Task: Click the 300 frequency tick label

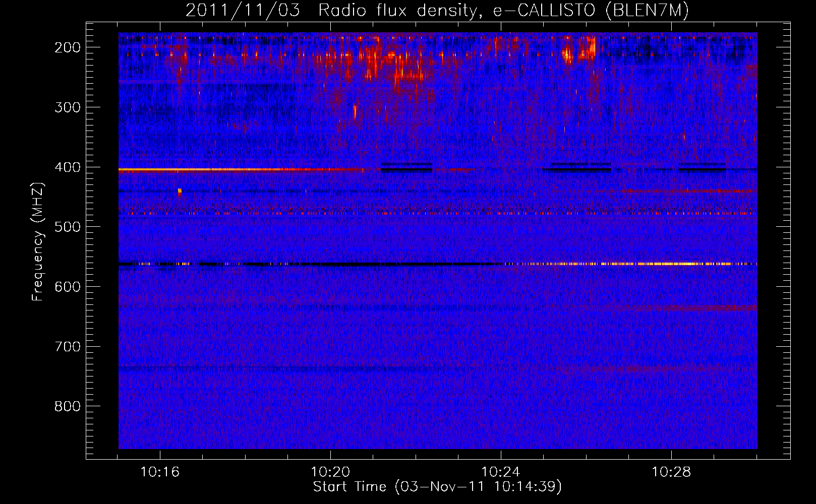Action: (68, 107)
